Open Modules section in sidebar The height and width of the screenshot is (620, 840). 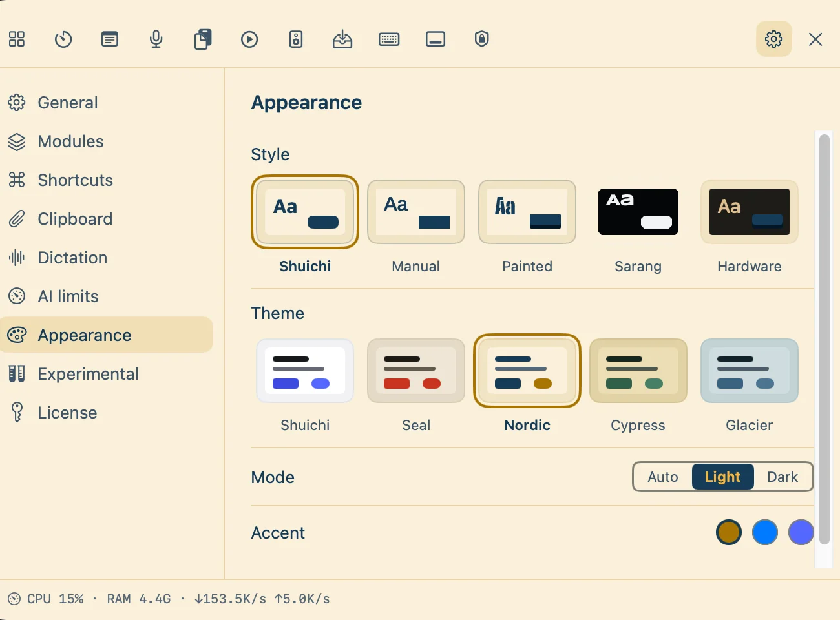click(107, 141)
